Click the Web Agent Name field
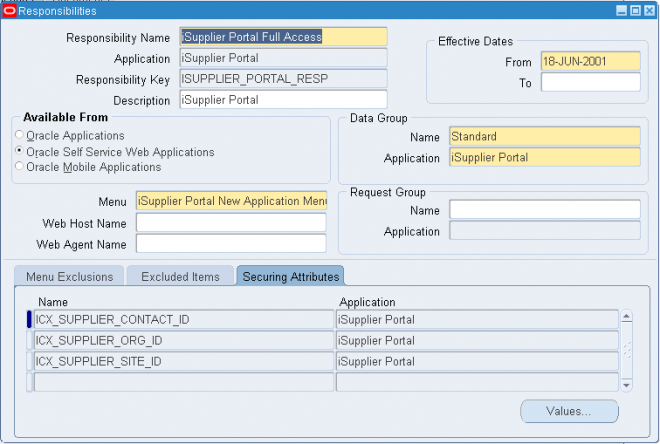 (231, 244)
